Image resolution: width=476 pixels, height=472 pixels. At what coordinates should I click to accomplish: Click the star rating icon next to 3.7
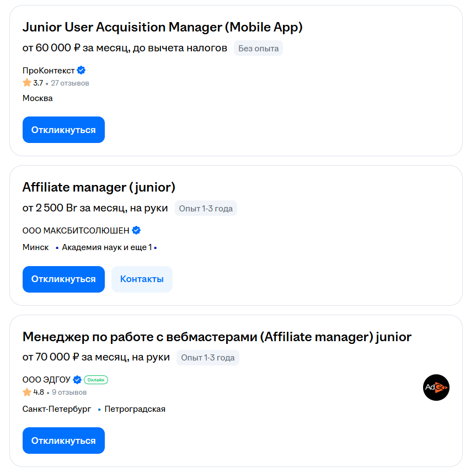click(x=27, y=83)
